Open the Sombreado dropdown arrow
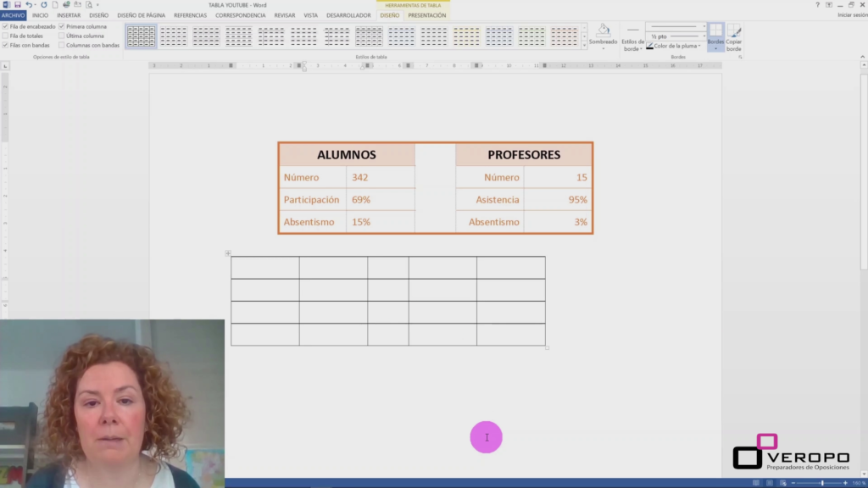 tap(604, 48)
